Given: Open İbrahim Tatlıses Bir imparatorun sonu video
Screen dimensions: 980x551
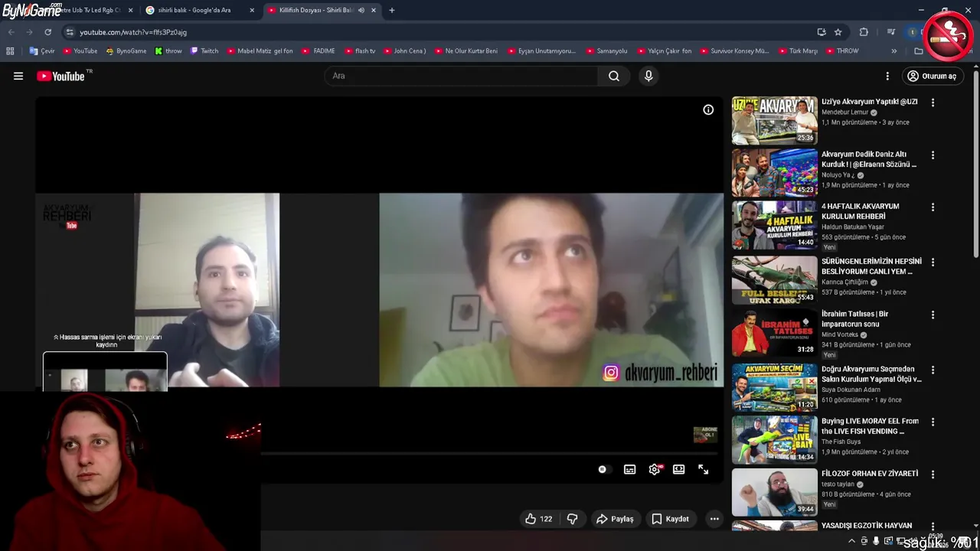Looking at the screenshot, I should click(774, 332).
